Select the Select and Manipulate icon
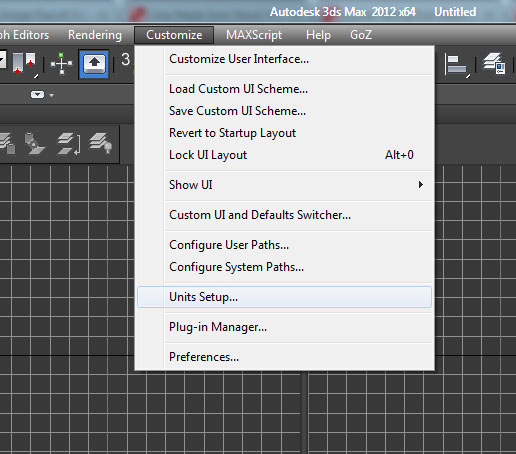The width and height of the screenshot is (516, 454). coord(61,63)
